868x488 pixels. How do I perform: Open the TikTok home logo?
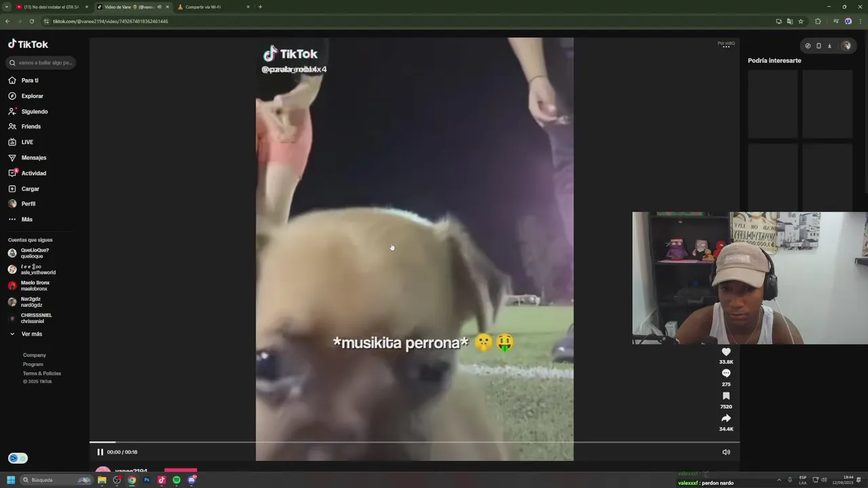coord(28,44)
